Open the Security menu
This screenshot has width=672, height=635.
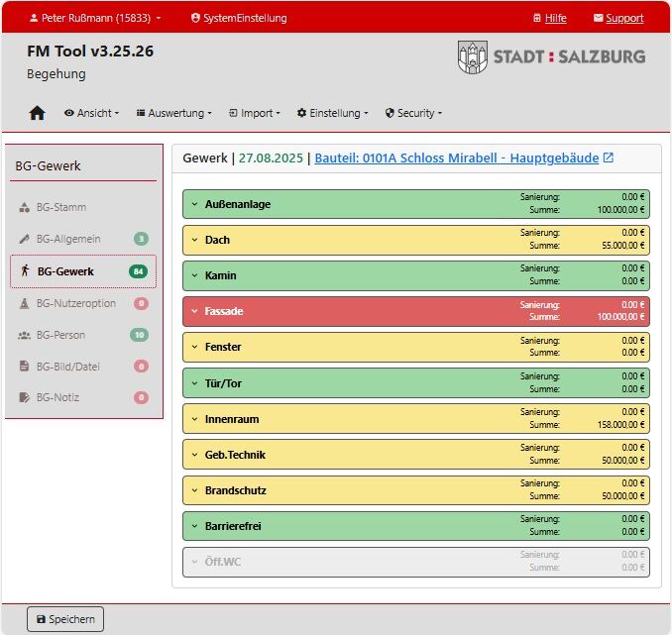413,113
